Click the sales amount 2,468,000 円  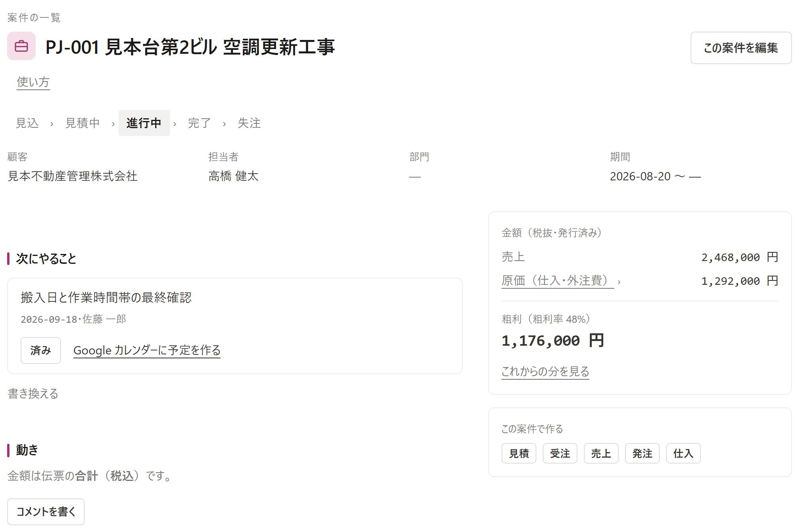click(x=740, y=257)
